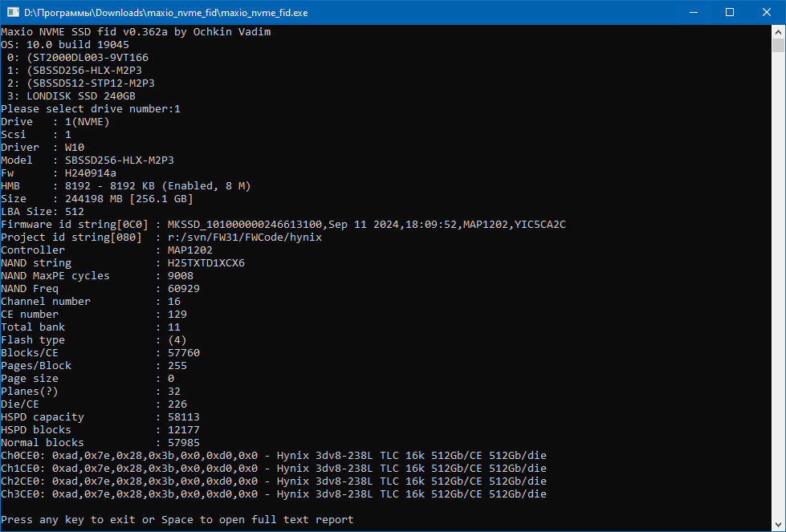Click drive entry 'SBSSD512-STP12-M2P3'
The width and height of the screenshot is (786, 532).
[94, 83]
